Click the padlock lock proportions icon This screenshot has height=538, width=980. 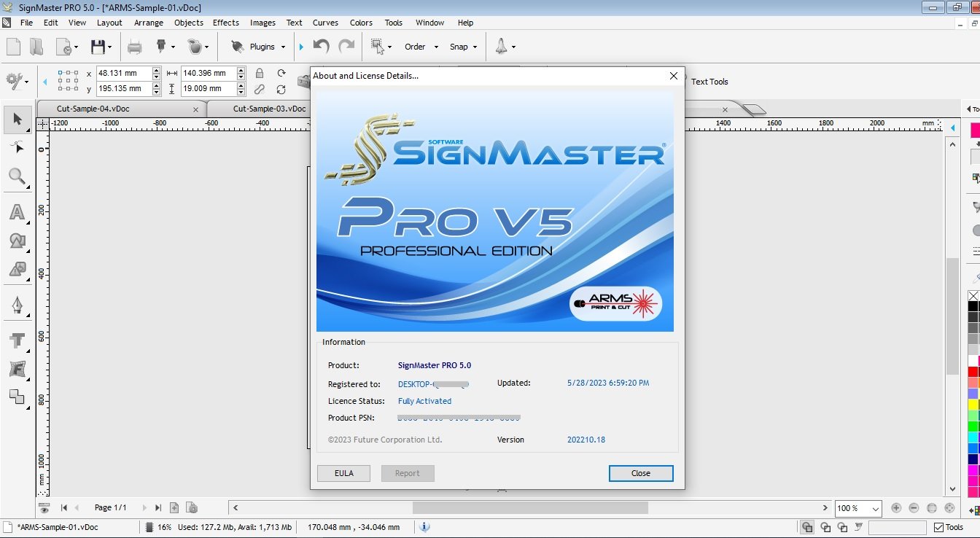click(259, 74)
